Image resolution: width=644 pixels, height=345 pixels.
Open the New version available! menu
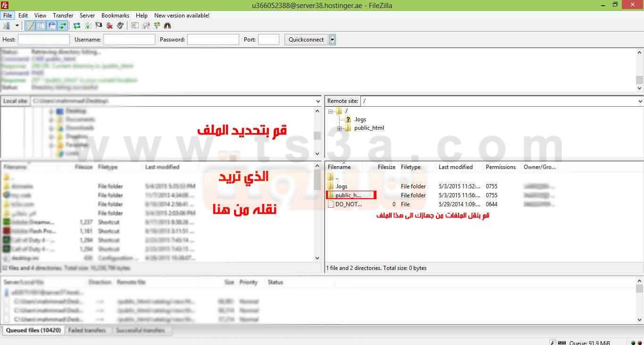[182, 16]
